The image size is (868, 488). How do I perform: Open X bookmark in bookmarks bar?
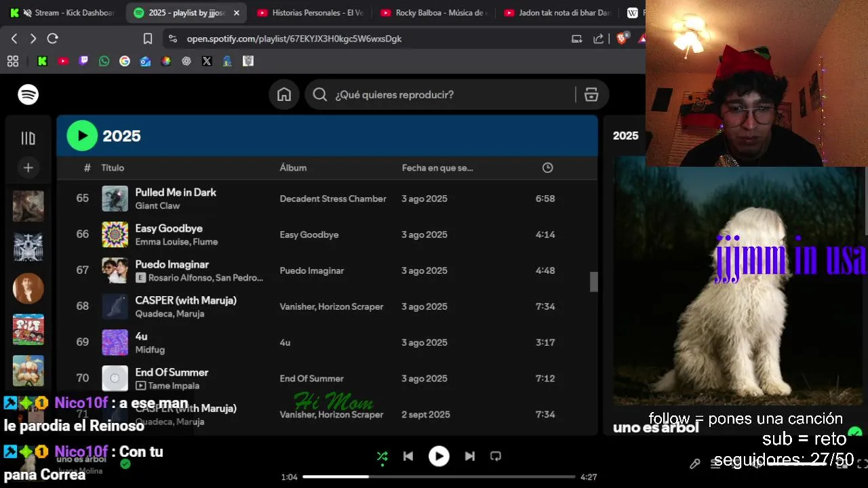207,61
